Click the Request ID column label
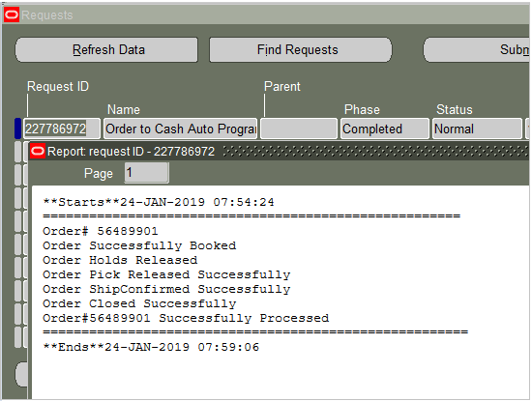The image size is (532, 401). (x=58, y=86)
